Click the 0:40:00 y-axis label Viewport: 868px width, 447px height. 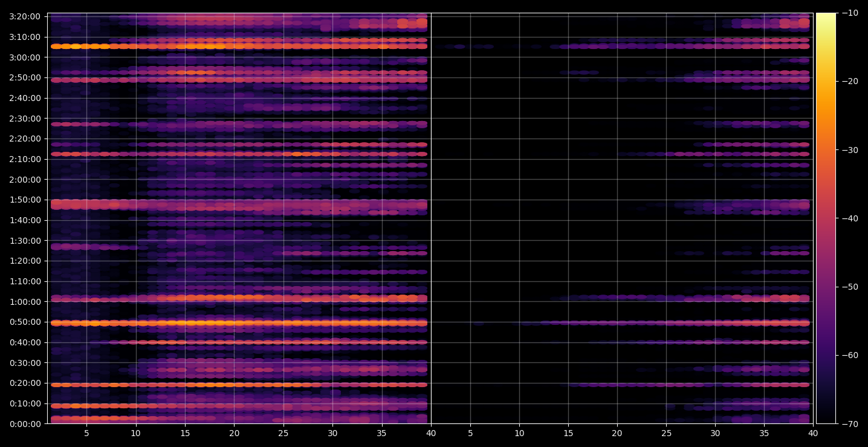click(25, 342)
